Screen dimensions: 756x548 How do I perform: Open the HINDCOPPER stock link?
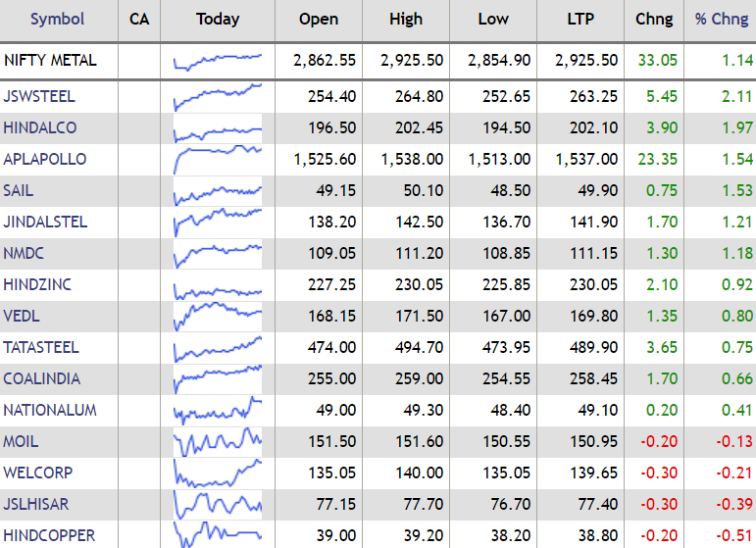tap(49, 535)
